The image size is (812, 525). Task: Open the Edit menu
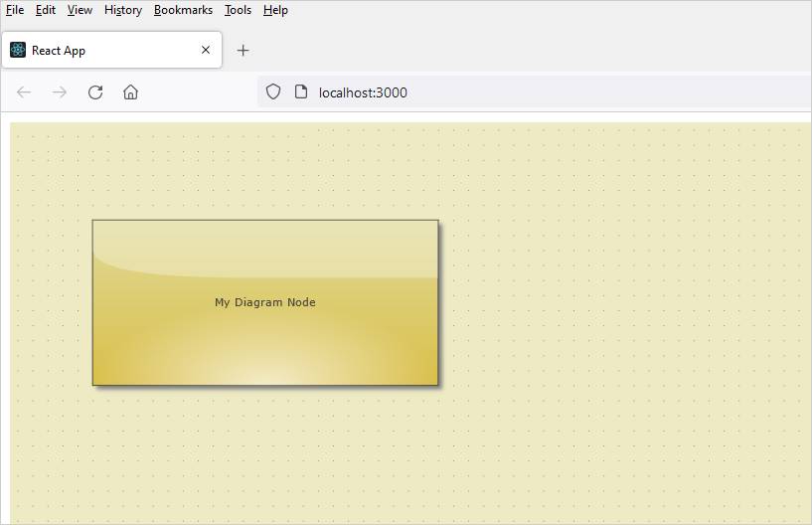46,10
